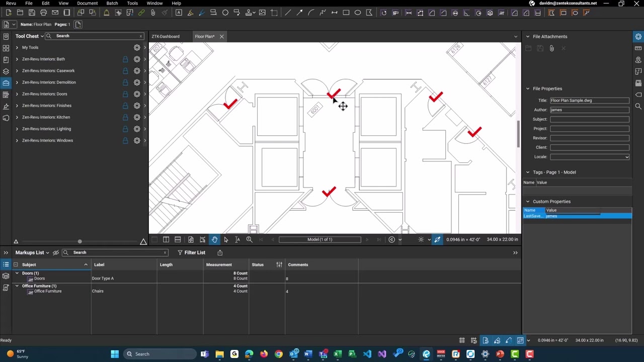This screenshot has height=362, width=644.
Task: Toggle the split view vertical button
Action: click(166, 239)
